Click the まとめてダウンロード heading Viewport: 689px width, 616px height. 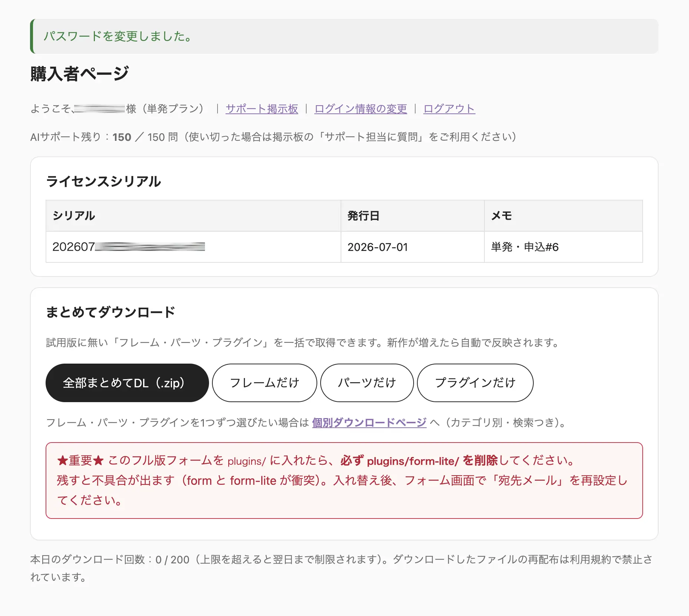(x=110, y=312)
